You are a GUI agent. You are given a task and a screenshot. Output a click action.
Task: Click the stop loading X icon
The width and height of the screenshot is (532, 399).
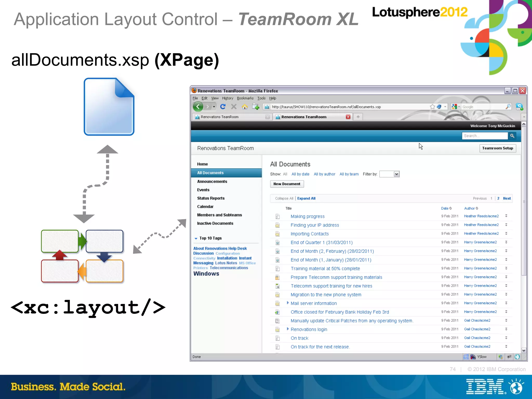point(234,107)
